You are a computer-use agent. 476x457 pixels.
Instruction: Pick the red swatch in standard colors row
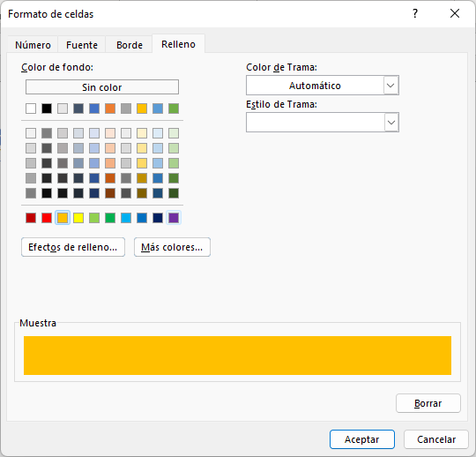click(x=47, y=218)
